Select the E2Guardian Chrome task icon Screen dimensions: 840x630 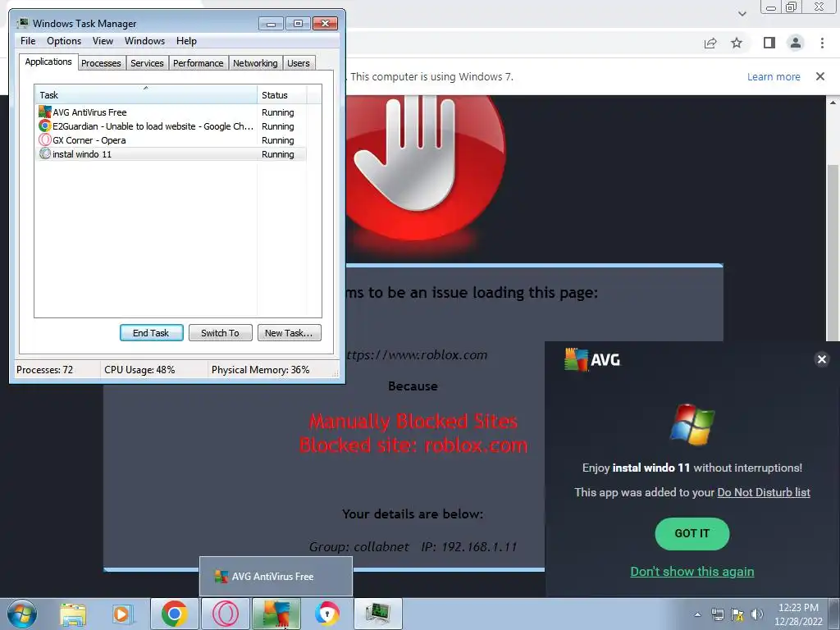point(45,126)
